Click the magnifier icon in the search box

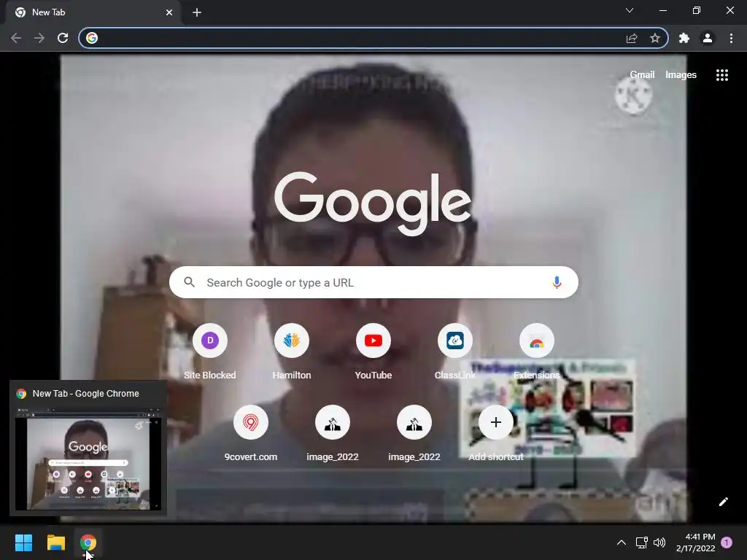click(x=189, y=282)
